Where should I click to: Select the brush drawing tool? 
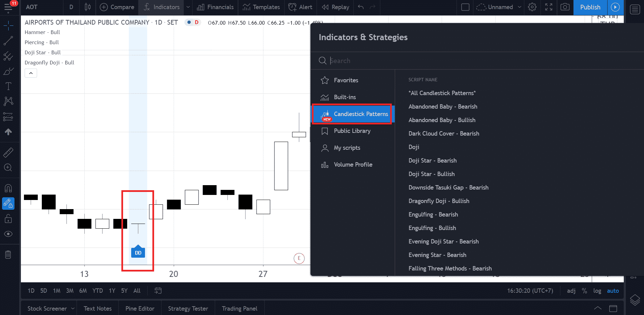8,71
